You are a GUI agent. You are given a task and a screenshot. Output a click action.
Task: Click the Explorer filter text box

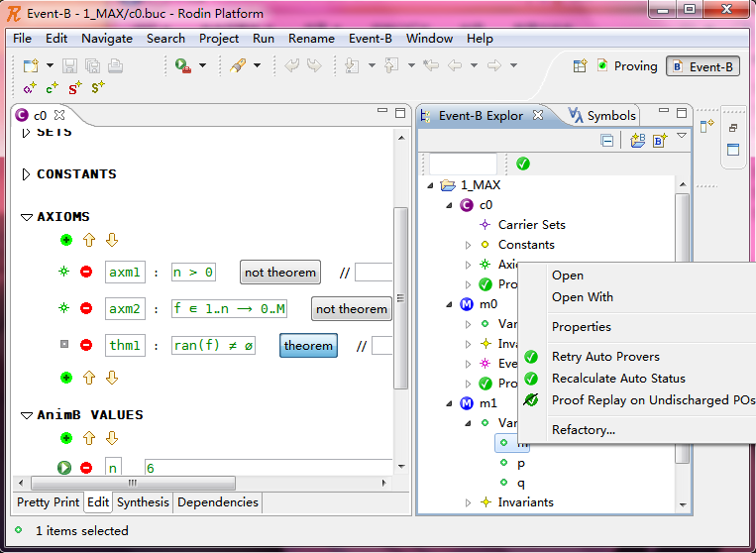[x=463, y=164]
